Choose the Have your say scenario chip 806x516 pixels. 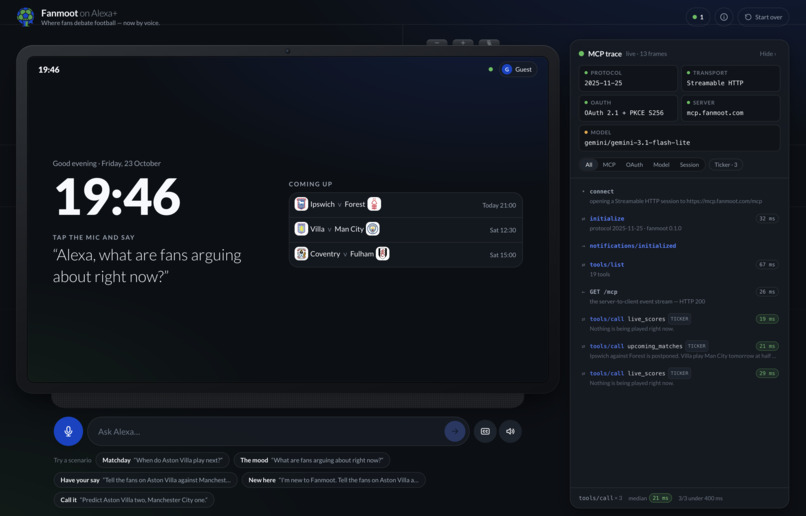[145, 480]
